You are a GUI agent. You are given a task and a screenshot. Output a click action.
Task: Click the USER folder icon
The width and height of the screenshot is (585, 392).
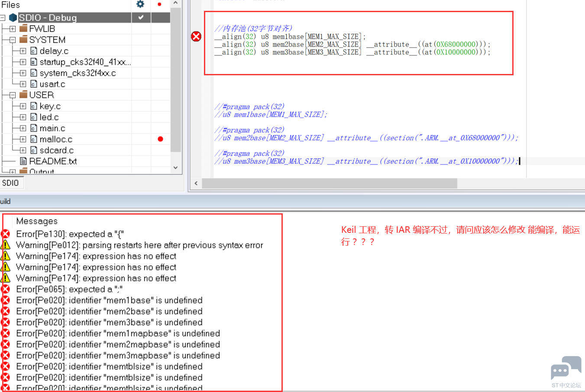click(23, 94)
